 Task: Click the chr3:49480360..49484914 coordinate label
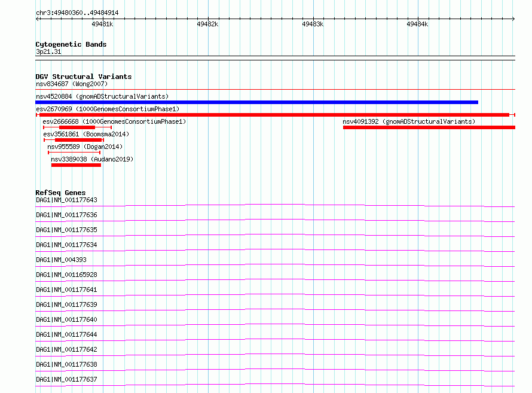[x=77, y=13]
